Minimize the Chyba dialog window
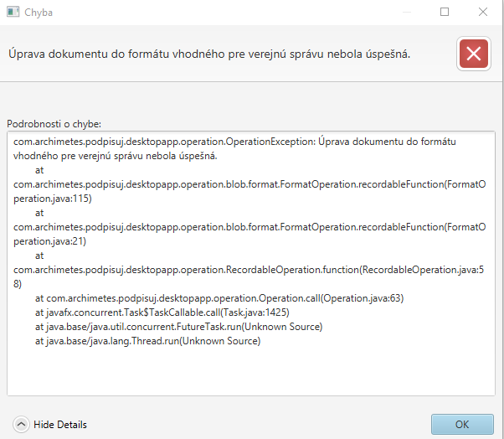 tap(405, 13)
